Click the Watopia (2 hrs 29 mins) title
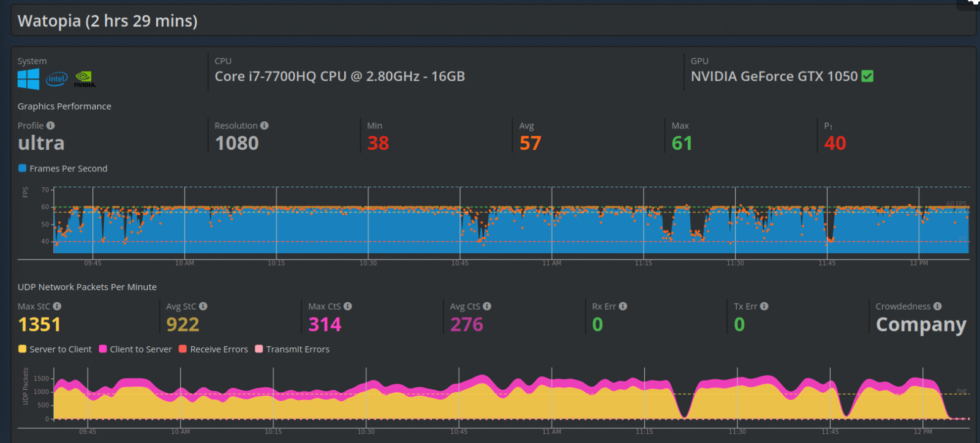 coord(108,21)
